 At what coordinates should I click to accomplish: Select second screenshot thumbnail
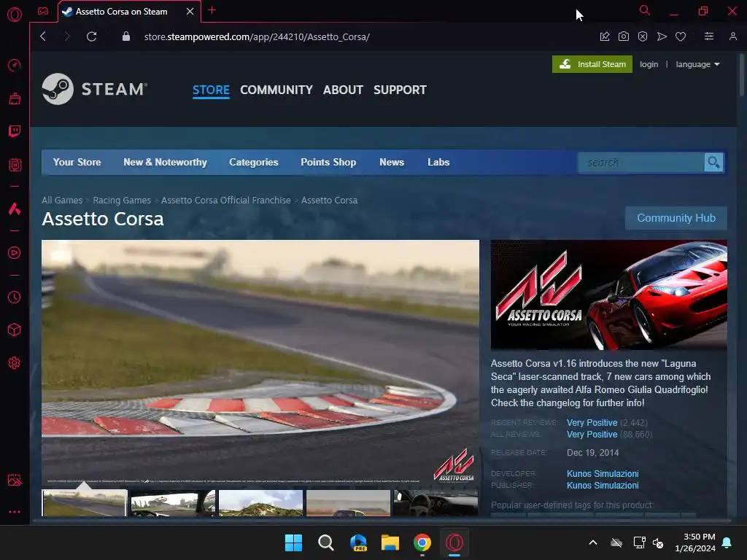click(x=173, y=503)
